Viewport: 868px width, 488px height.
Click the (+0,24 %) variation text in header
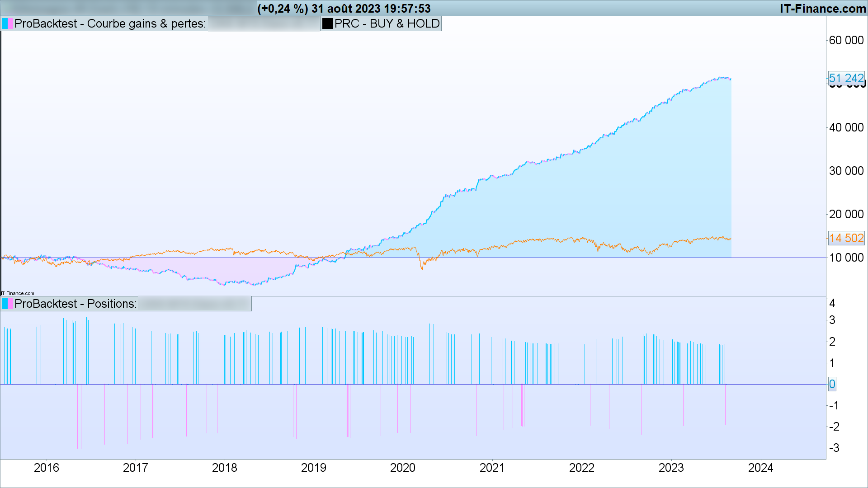283,9
